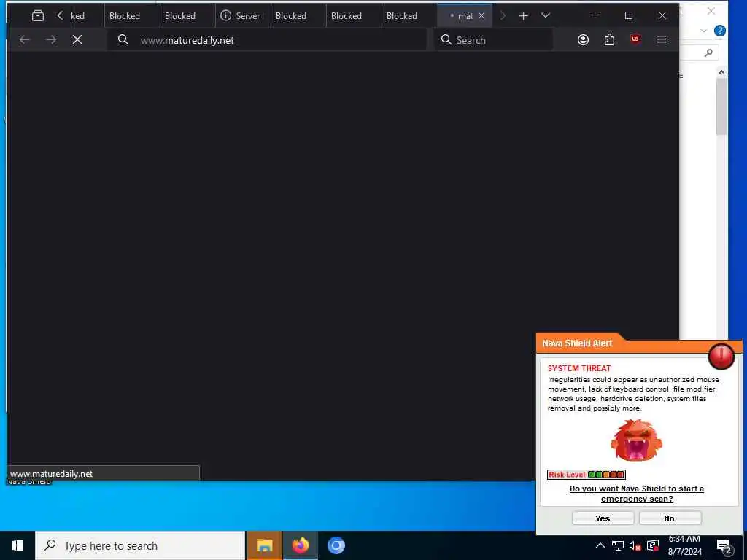Image resolution: width=747 pixels, height=560 pixels.
Task: Click the blue help icon in background window
Action: click(719, 31)
